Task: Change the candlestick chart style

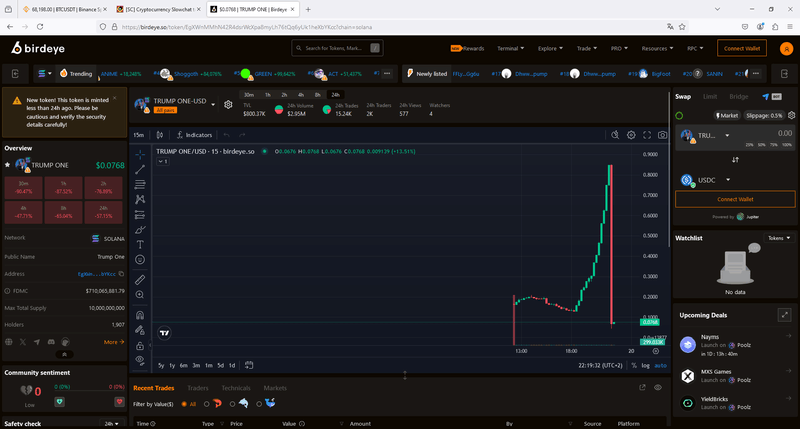Action: tap(160, 135)
